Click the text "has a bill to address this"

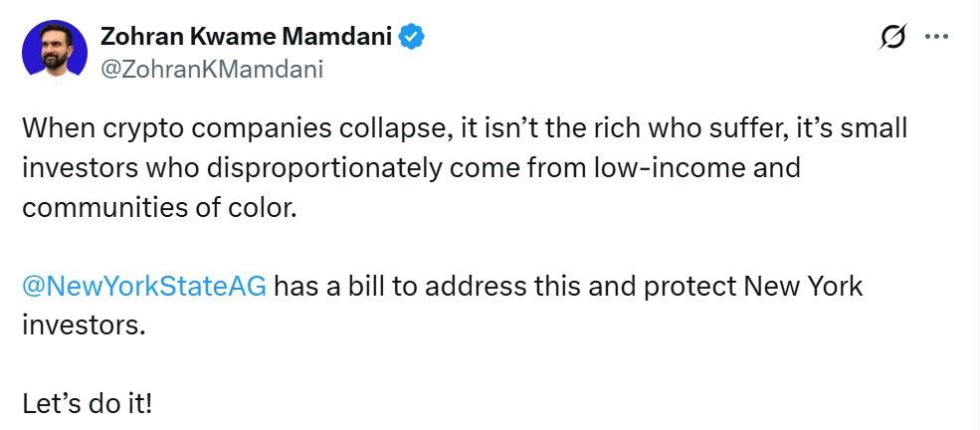(x=403, y=287)
